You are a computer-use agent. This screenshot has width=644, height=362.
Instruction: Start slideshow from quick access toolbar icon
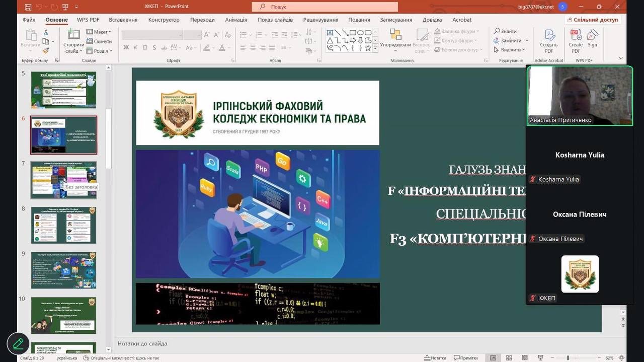65,7
